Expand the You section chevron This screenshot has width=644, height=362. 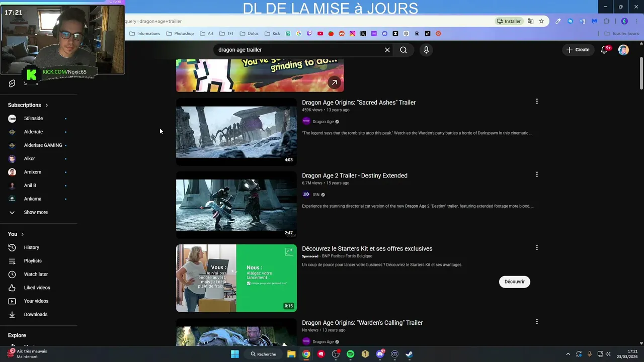click(x=23, y=234)
